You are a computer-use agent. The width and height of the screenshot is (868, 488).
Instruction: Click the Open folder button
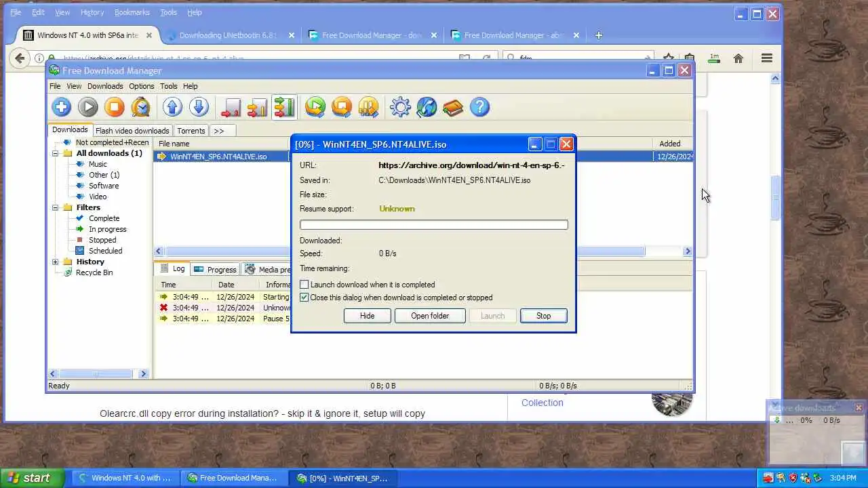pos(430,316)
